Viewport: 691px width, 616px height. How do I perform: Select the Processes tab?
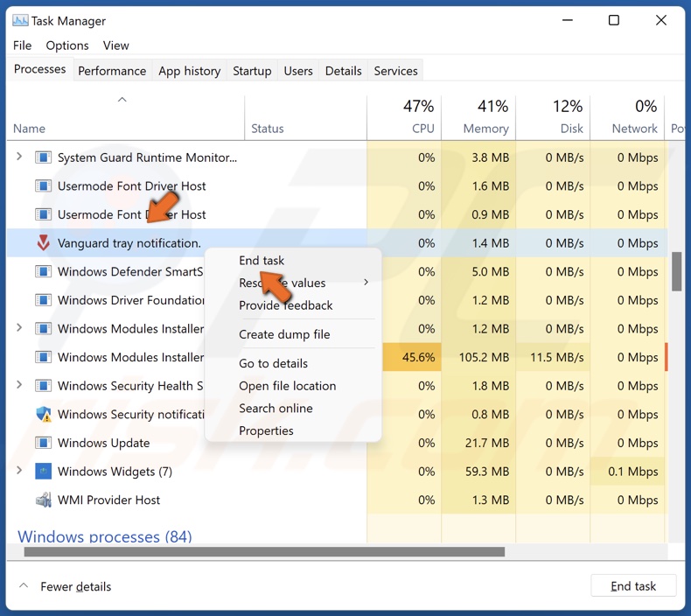tap(39, 69)
